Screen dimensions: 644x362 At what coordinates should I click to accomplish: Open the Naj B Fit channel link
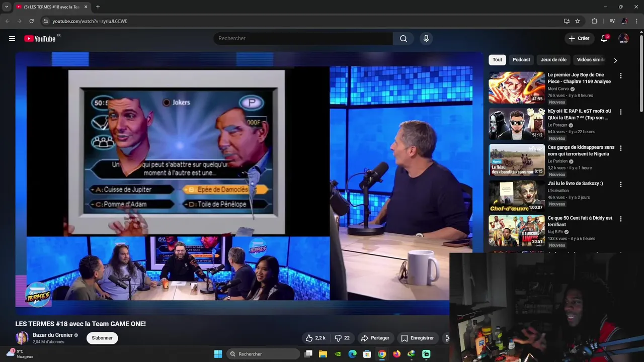(x=555, y=232)
